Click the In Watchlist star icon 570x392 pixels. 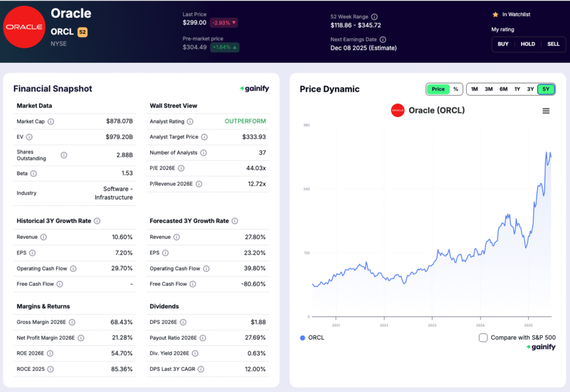[495, 14]
